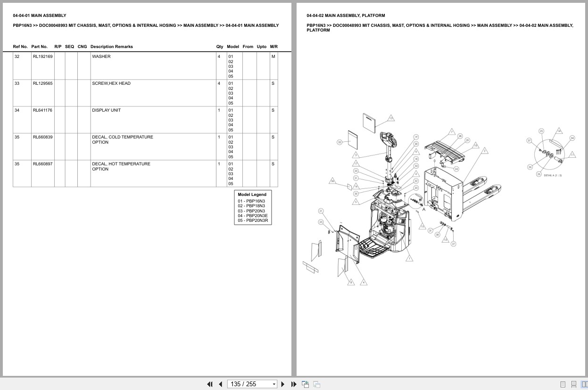Click the go to previous view icon
This screenshot has width=588, height=390.
pos(306,384)
